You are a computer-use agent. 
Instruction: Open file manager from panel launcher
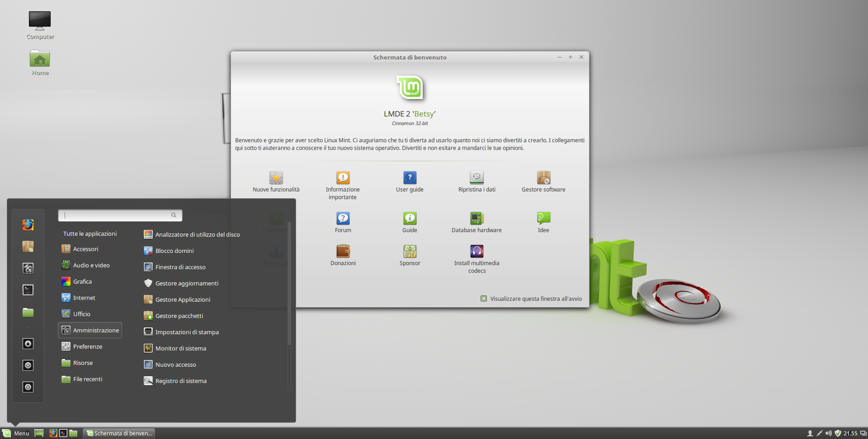point(73,433)
